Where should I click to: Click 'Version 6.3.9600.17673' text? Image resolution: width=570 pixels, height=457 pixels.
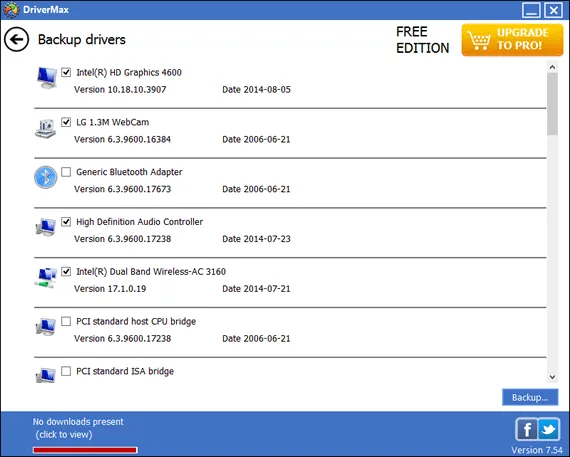tap(122, 189)
